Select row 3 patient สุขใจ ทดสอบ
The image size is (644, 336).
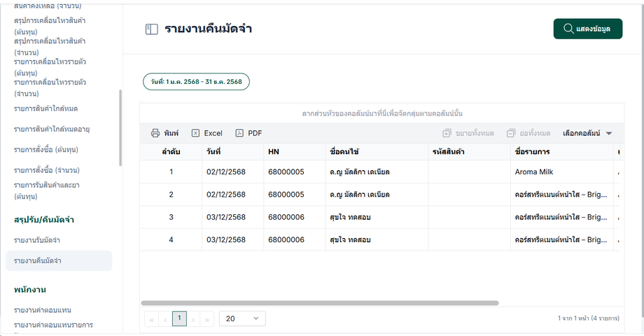click(x=377, y=217)
